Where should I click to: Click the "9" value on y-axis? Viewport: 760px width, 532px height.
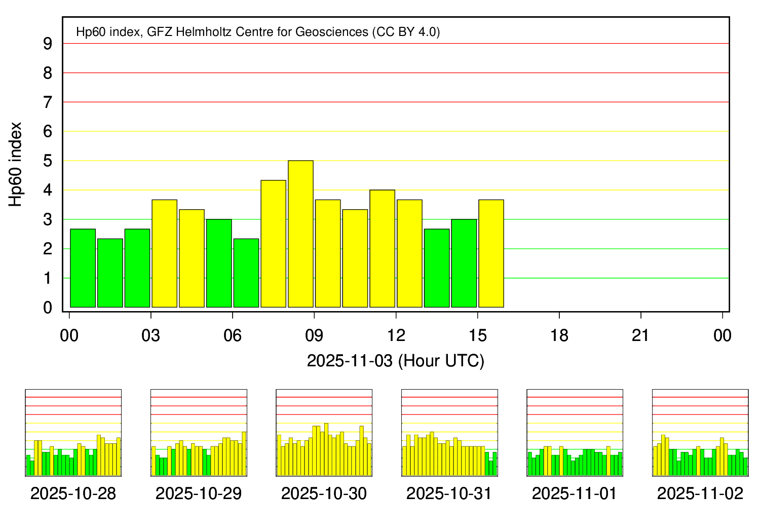pos(48,44)
